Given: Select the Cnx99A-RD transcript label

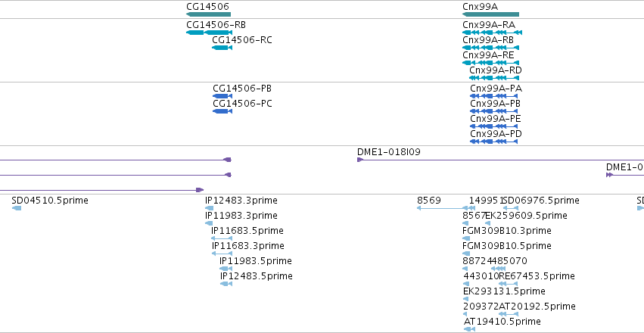Looking at the screenshot, I should [496, 70].
